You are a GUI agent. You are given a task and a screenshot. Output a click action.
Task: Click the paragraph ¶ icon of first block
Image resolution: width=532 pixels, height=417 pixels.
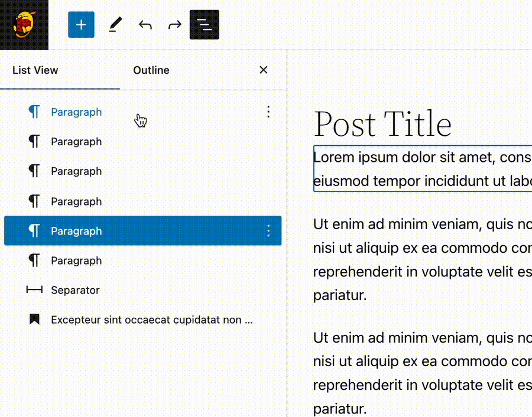click(x=34, y=111)
